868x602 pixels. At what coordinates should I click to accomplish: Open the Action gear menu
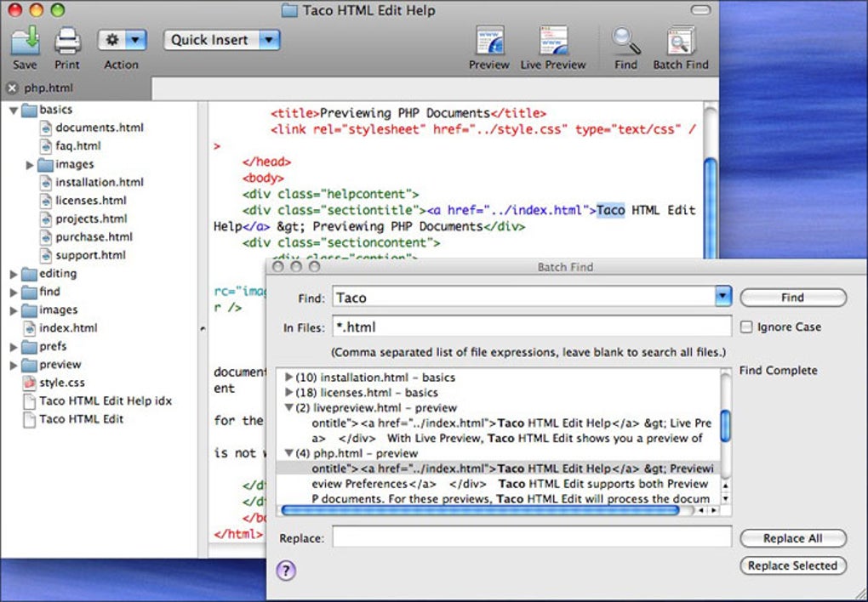click(x=122, y=40)
